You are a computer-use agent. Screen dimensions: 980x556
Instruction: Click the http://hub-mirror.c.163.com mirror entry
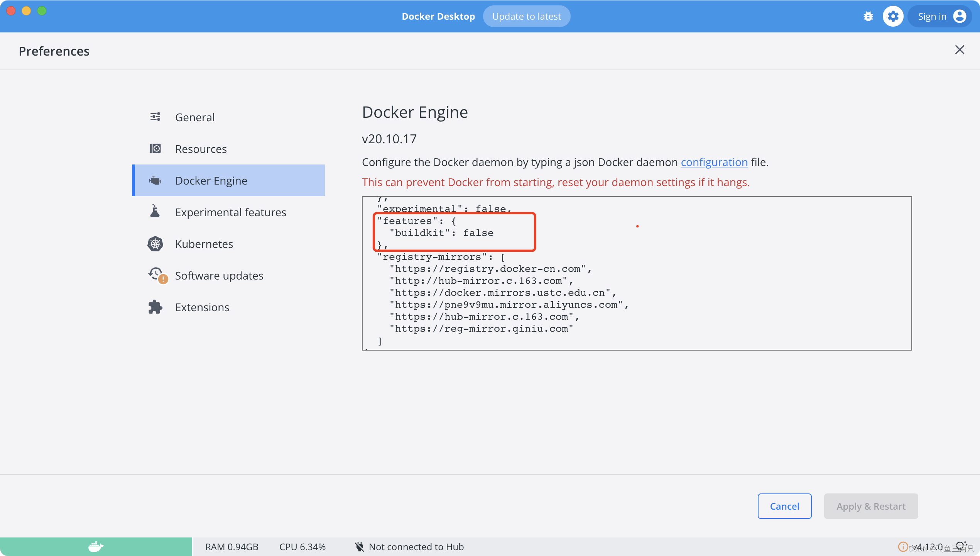pos(481,281)
